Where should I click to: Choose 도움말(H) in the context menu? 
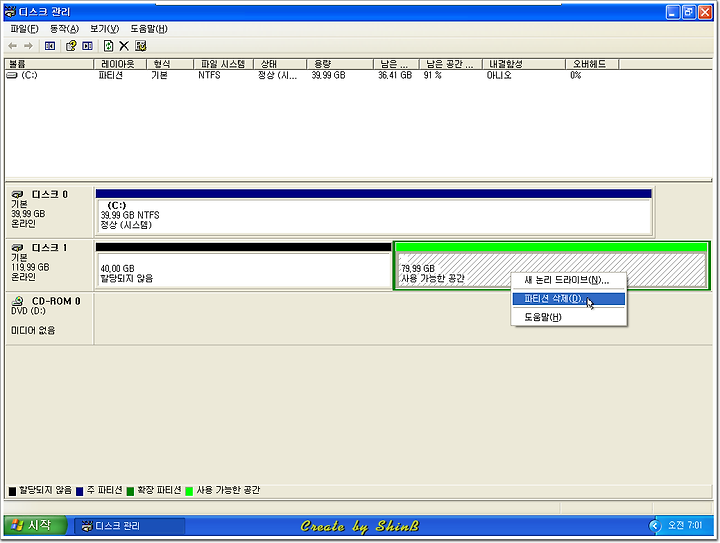pos(568,317)
